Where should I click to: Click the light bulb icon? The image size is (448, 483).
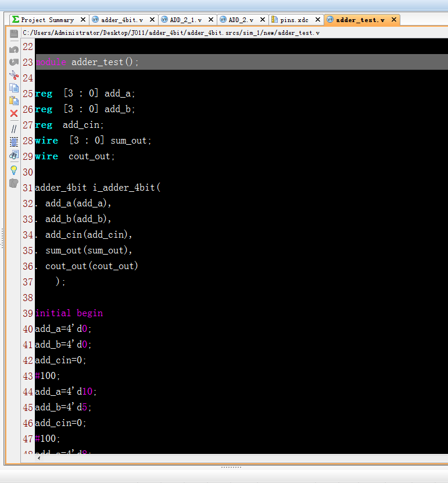tap(14, 170)
